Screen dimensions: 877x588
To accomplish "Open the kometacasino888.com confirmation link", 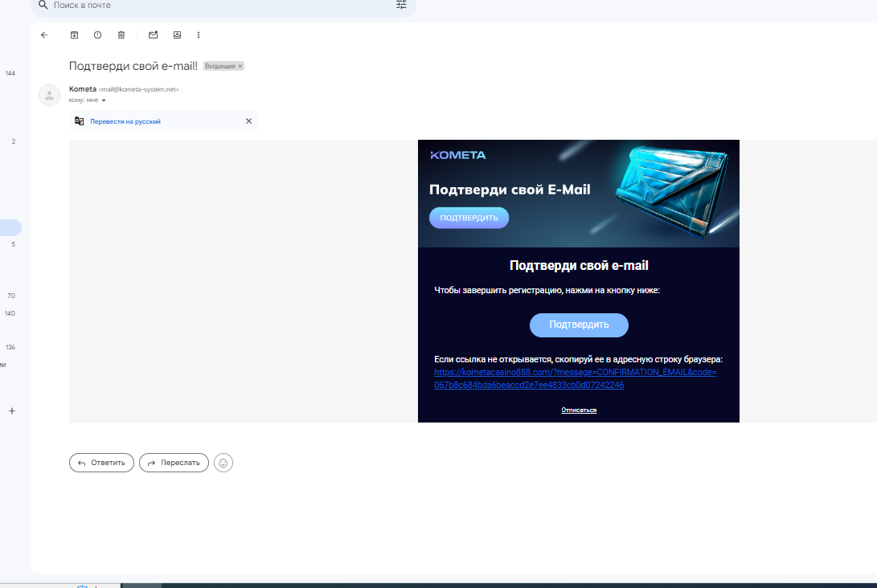I will [575, 378].
